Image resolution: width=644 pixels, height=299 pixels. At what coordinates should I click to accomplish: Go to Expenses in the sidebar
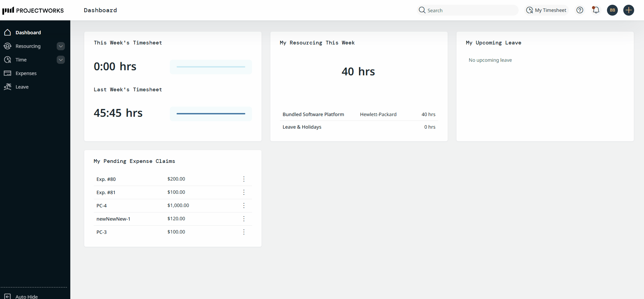(26, 73)
